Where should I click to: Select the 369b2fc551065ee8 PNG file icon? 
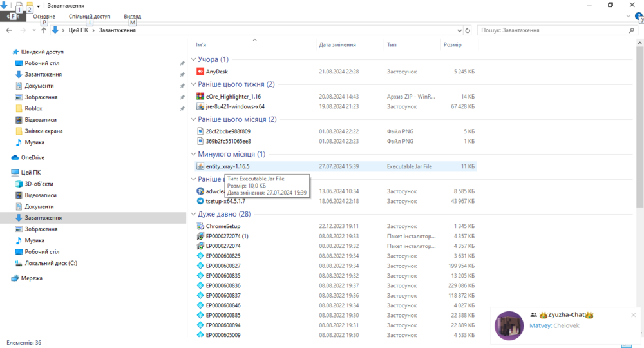[200, 141]
